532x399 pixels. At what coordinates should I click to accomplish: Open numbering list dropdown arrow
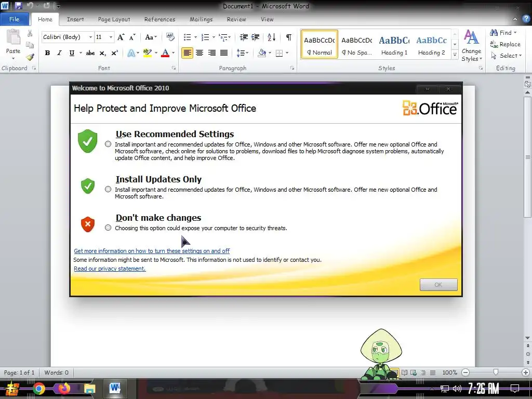214,37
